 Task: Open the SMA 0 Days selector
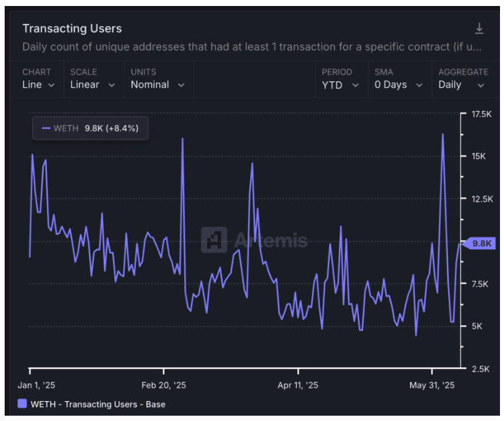(398, 84)
